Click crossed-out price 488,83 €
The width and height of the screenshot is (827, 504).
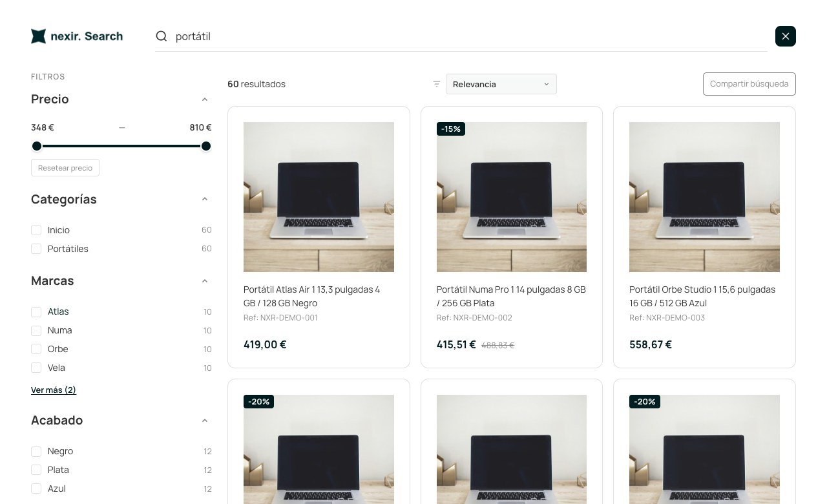[x=497, y=346]
